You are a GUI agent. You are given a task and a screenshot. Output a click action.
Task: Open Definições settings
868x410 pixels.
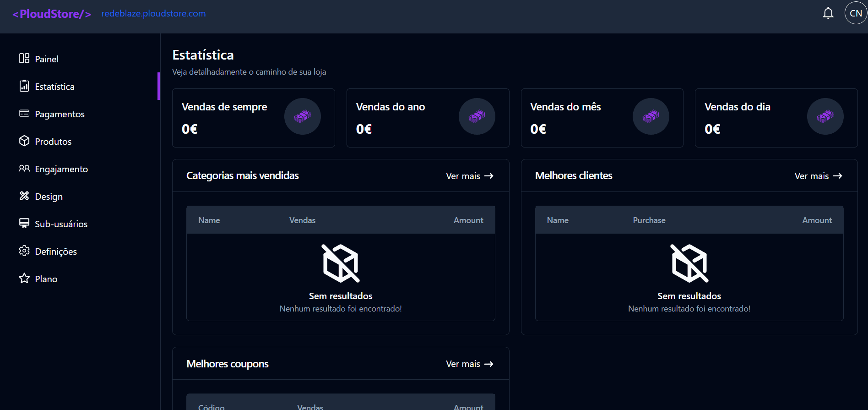point(56,251)
